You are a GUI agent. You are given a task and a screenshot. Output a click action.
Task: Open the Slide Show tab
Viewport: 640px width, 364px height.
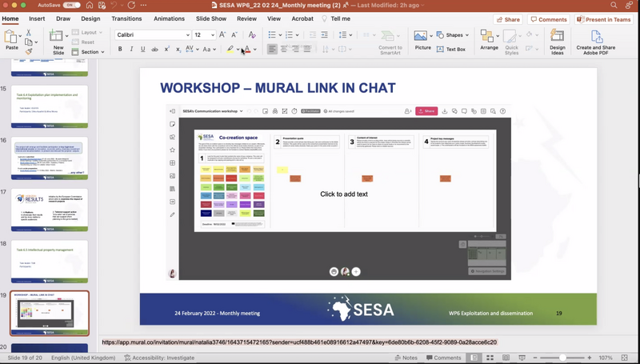coord(211,18)
